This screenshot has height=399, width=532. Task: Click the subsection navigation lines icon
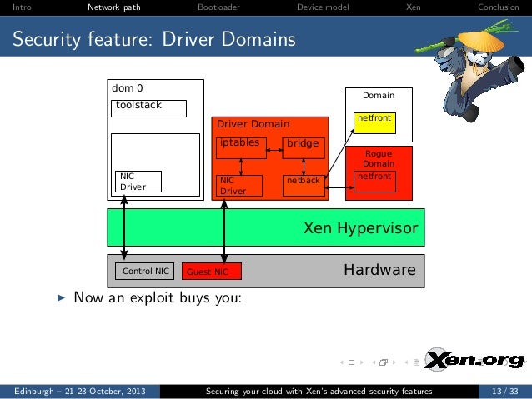416,362
